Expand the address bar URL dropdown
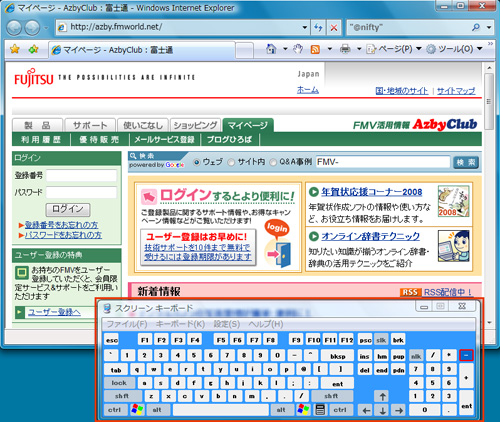 pyautogui.click(x=304, y=28)
